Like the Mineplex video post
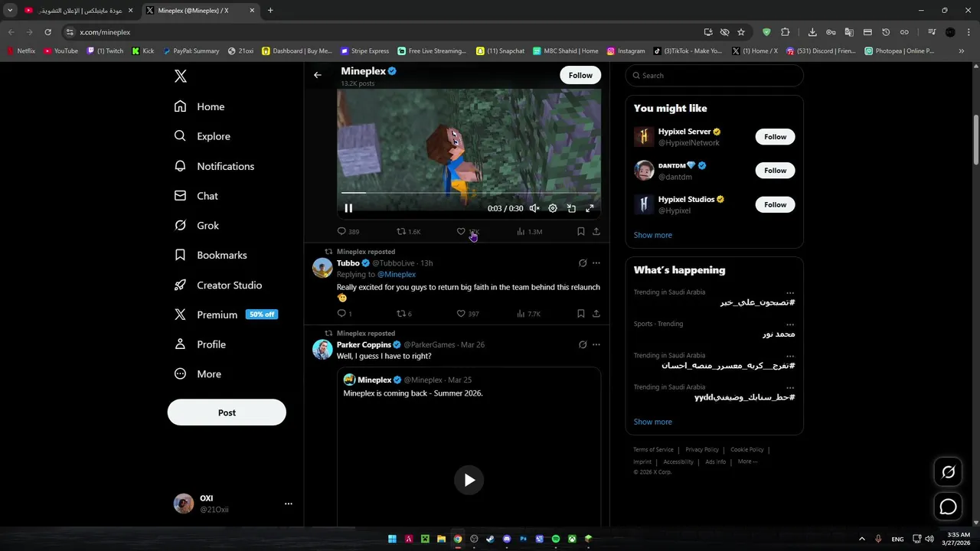 468,231
